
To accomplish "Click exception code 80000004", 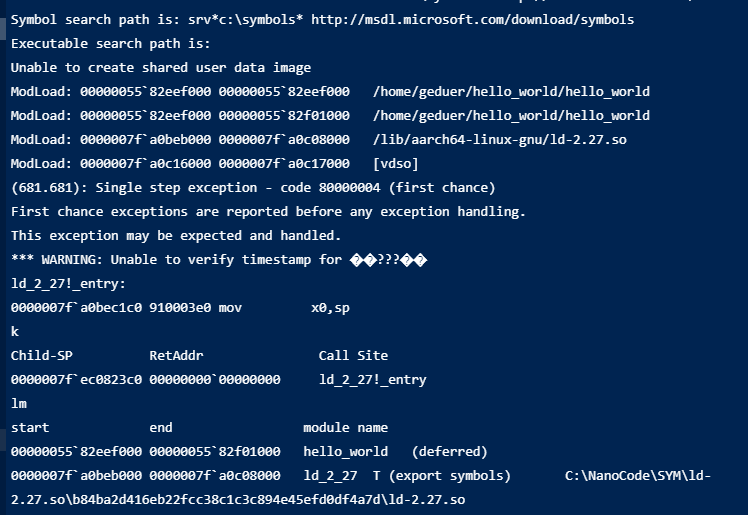I will pos(349,188).
